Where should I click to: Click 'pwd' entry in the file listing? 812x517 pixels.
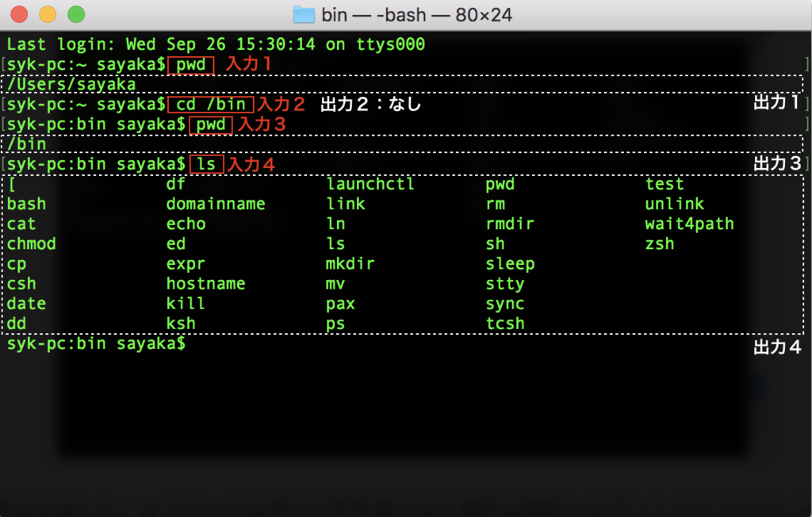[x=500, y=184]
